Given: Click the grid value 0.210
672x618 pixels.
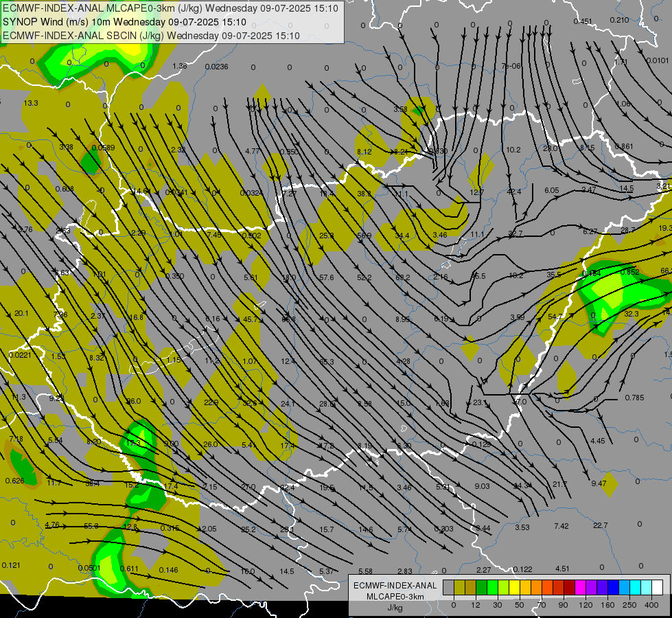Looking at the screenshot, I should click(619, 20).
